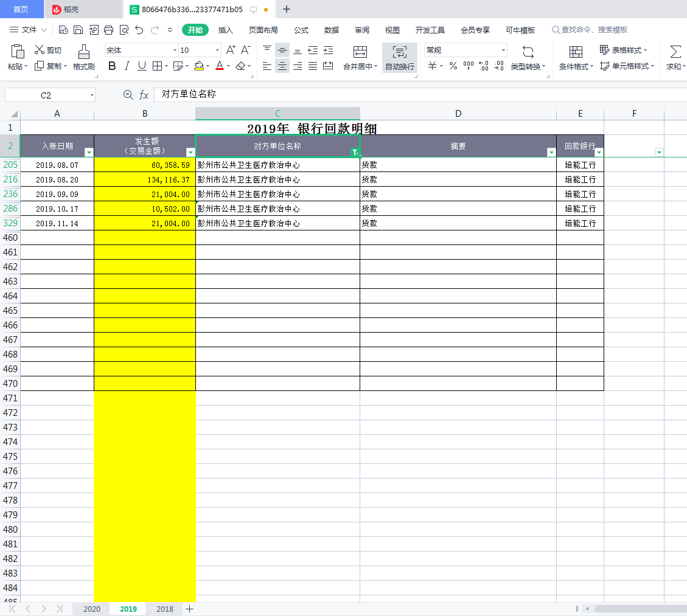Open the number format dropdown showing 常规
This screenshot has width=687, height=616.
coord(503,50)
